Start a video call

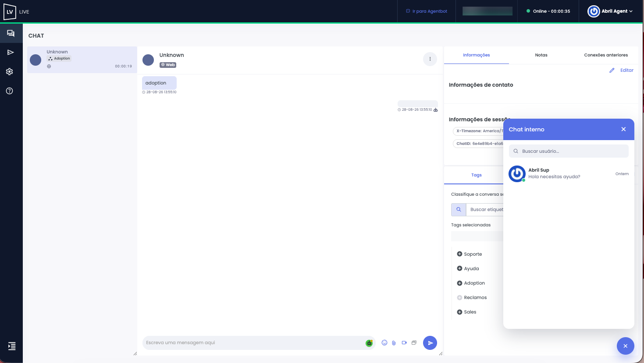click(404, 343)
